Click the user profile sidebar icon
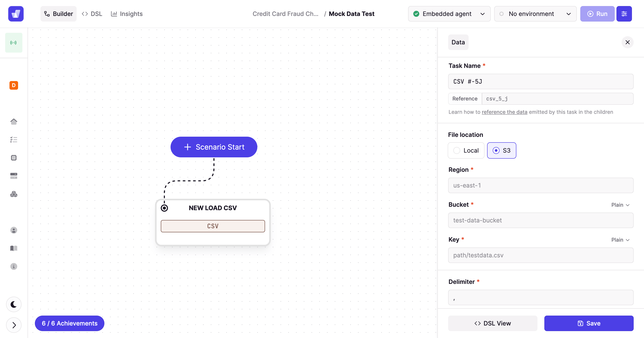 (x=13, y=230)
